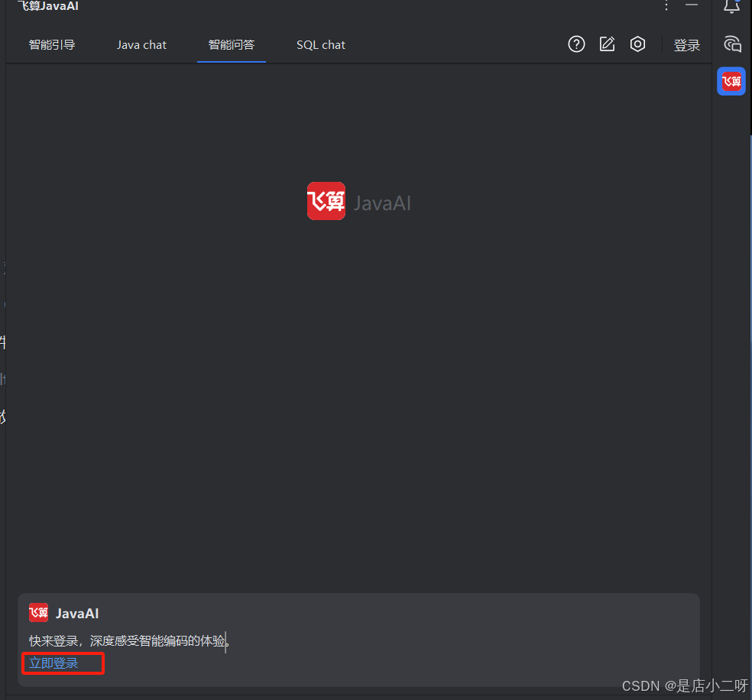Click the gray JavaAI text beside the center logo
The height and width of the screenshot is (700, 752).
(382, 203)
